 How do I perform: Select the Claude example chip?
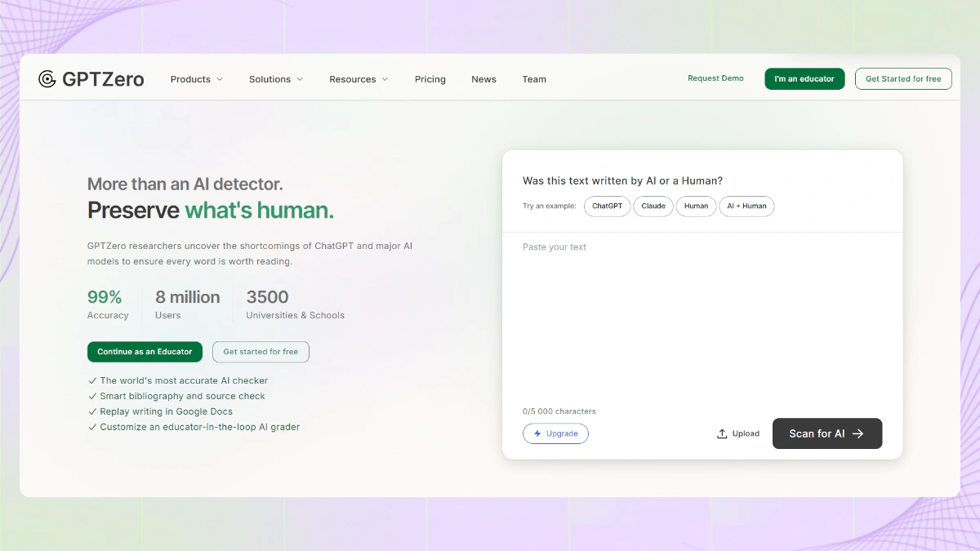[x=653, y=207]
